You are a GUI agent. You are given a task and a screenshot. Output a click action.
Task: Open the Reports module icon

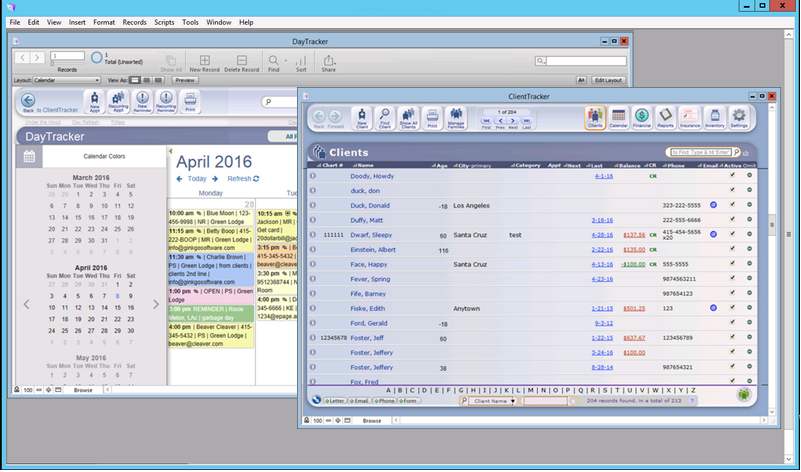click(665, 117)
